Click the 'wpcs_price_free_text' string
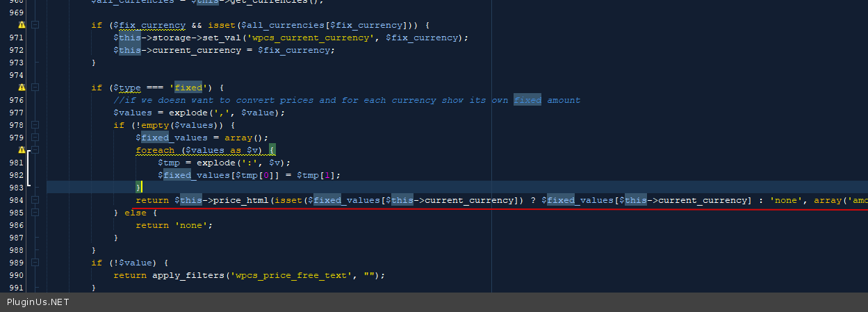This screenshot has width=868, height=312. (x=290, y=275)
